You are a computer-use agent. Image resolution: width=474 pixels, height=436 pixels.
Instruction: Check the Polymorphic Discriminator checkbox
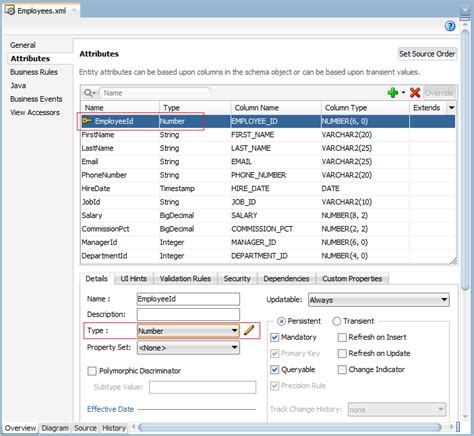point(92,371)
